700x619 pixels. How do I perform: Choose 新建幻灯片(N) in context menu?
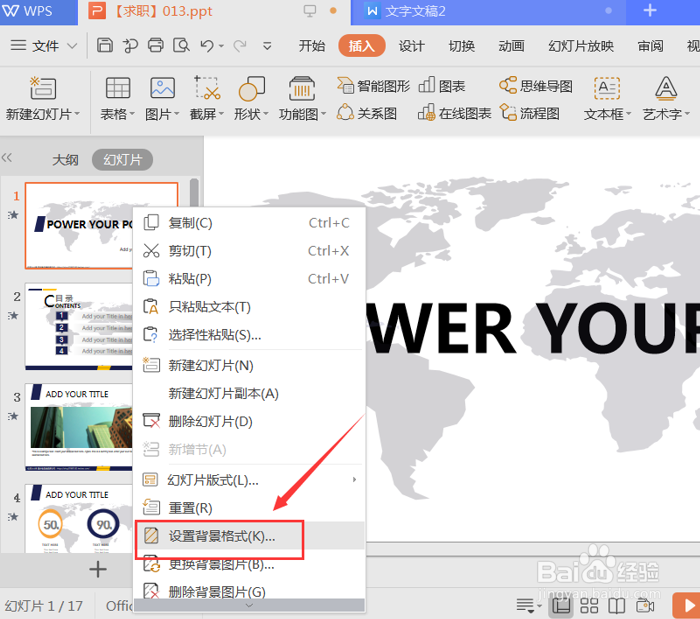249,366
